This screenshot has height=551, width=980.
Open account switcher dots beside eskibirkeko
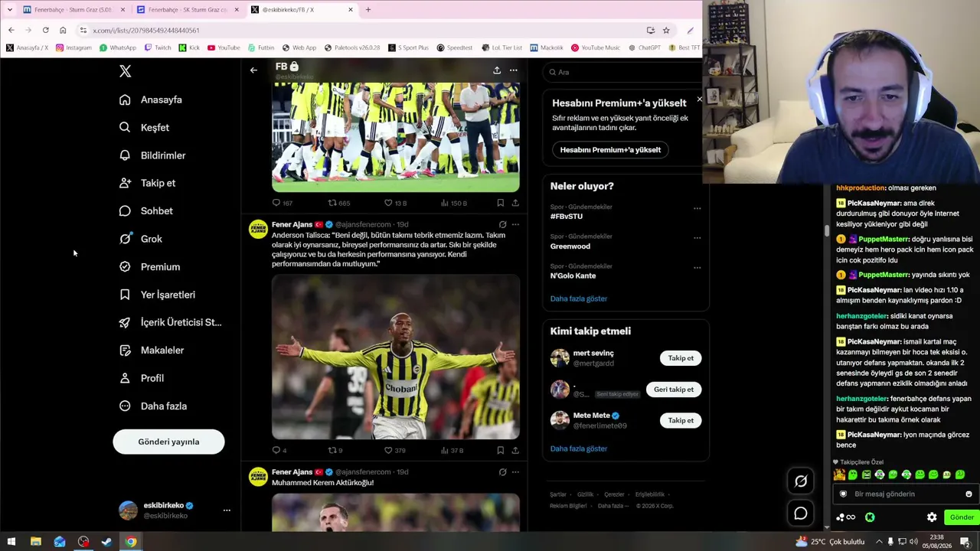227,510
